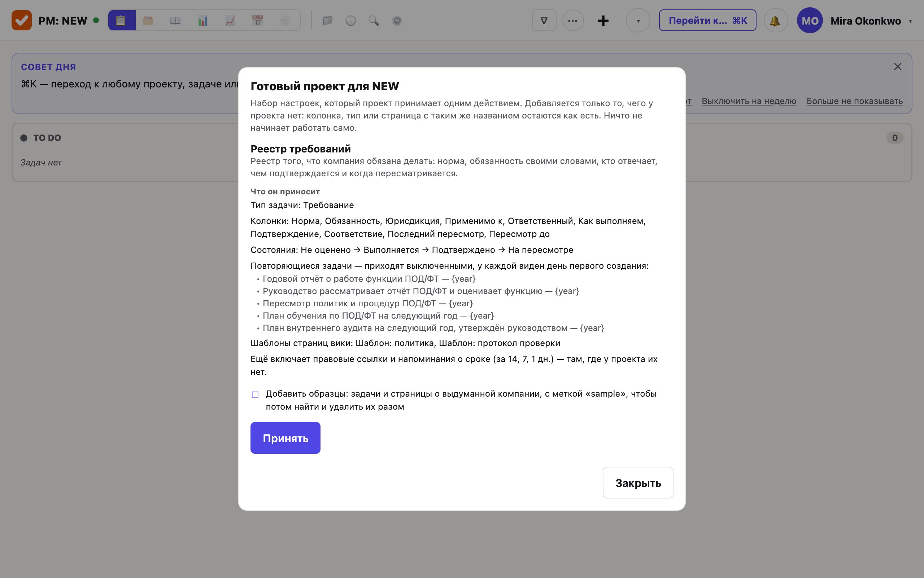Open the red line graph view
Viewport: 924px width, 578px height.
(x=230, y=20)
